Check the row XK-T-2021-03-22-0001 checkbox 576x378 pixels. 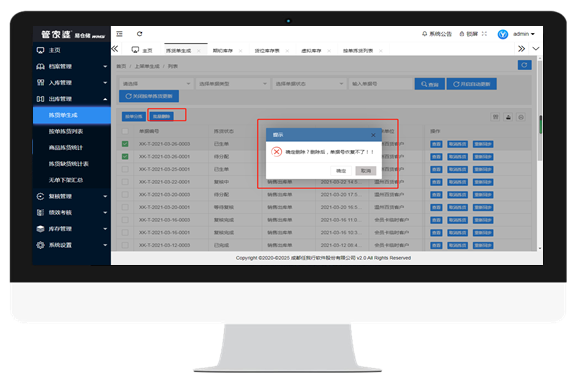pyautogui.click(x=125, y=182)
